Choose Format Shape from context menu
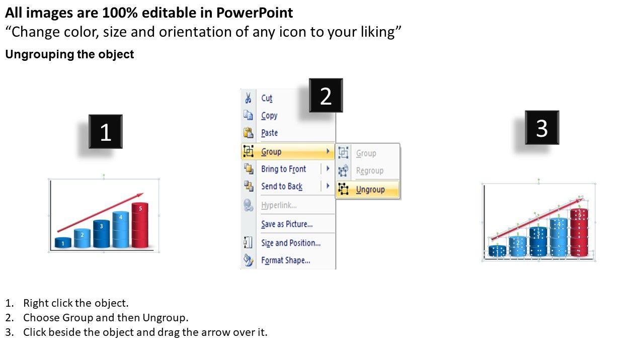 (x=285, y=260)
